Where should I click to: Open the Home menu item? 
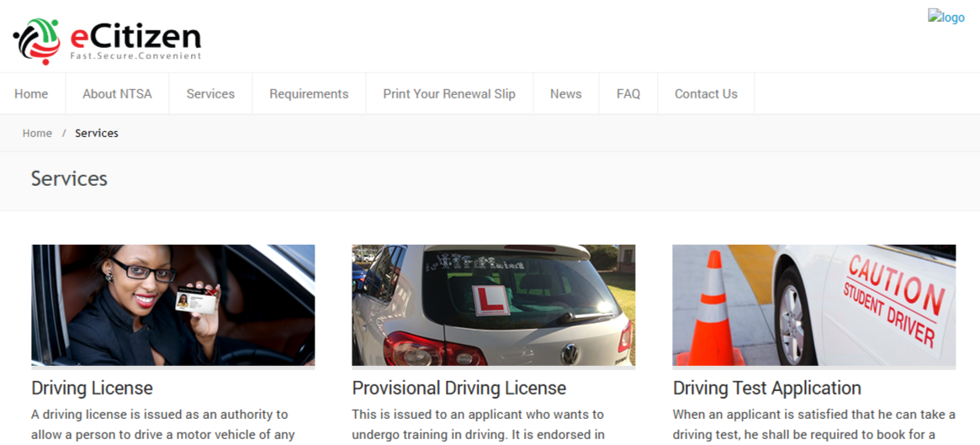coord(31,93)
